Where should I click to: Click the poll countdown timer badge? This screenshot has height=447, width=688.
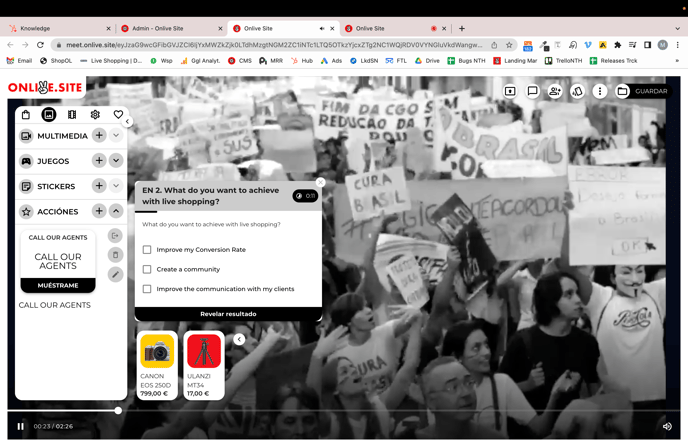point(305,196)
